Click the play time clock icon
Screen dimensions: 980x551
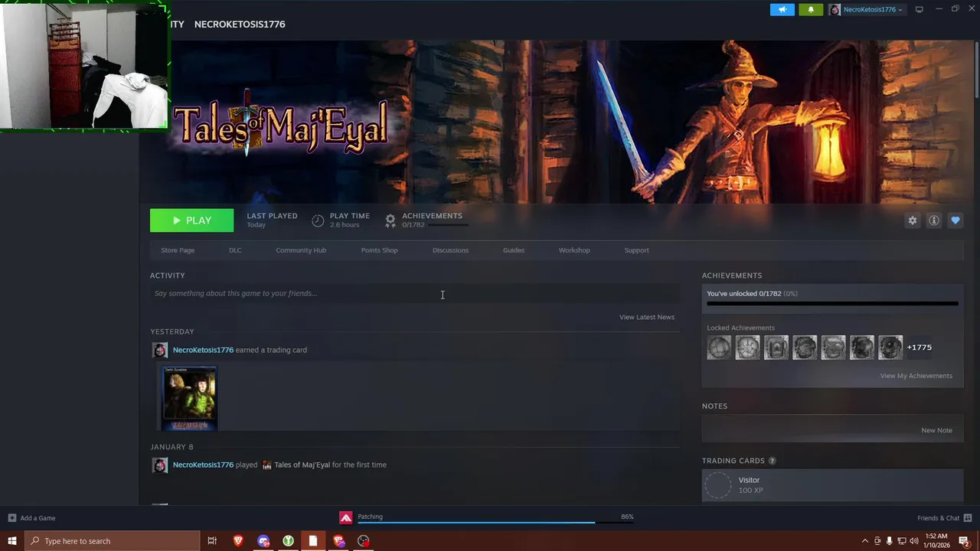[x=318, y=220]
